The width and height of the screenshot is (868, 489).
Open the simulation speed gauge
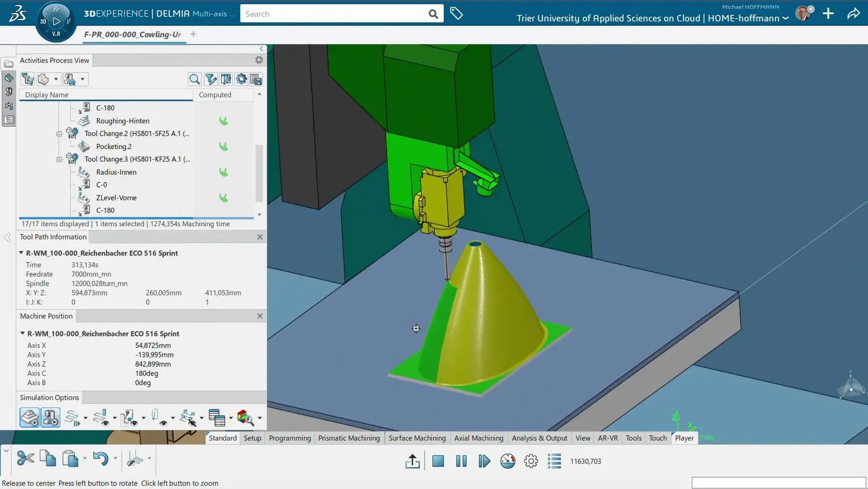508,461
